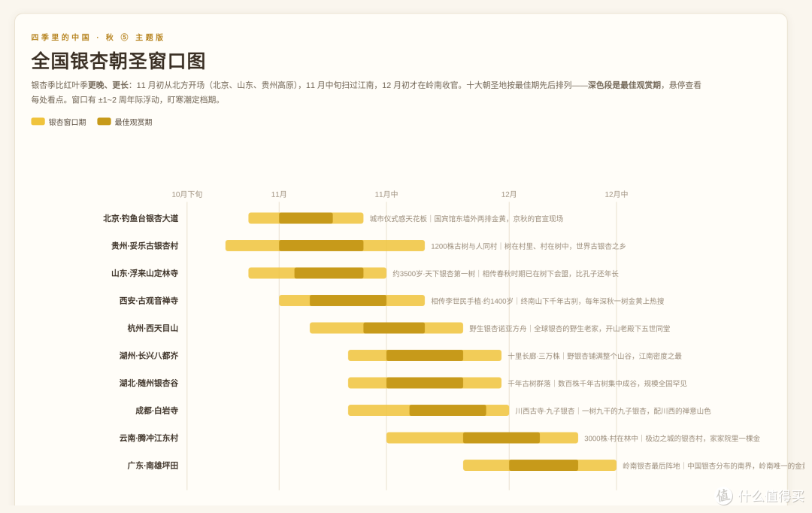Click the 12月中 axis label
The image size is (812, 513).
point(617,194)
